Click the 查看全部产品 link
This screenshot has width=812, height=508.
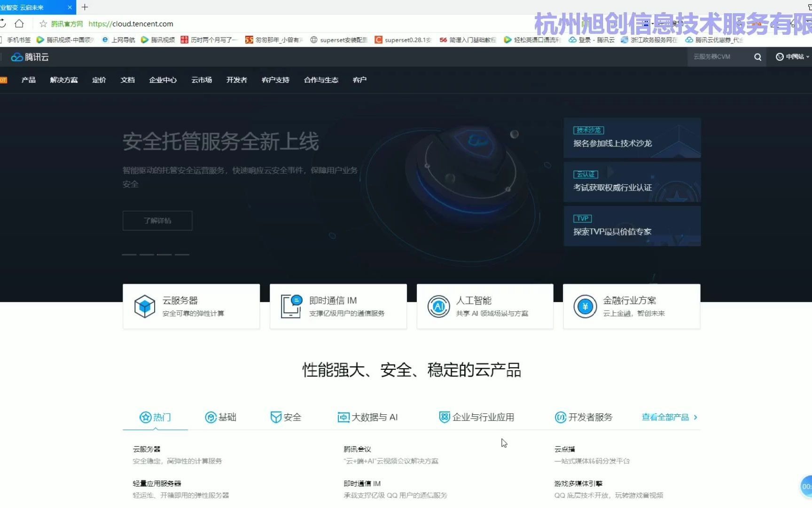pyautogui.click(x=670, y=417)
